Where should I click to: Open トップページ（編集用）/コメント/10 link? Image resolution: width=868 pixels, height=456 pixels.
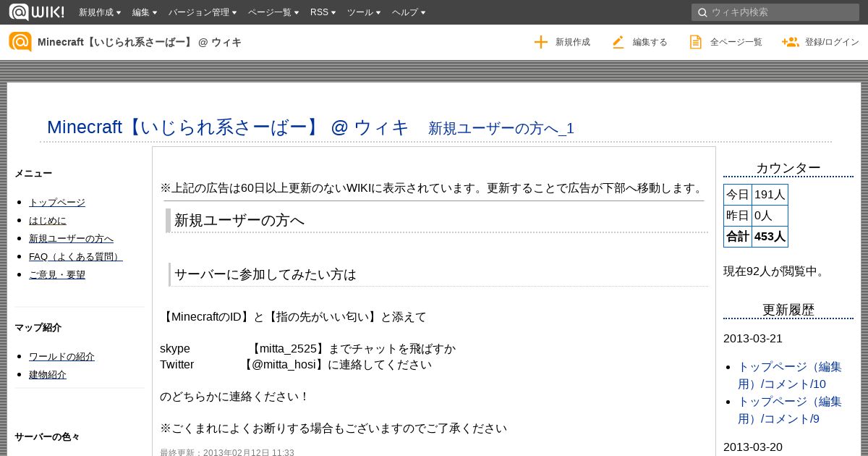pos(790,375)
